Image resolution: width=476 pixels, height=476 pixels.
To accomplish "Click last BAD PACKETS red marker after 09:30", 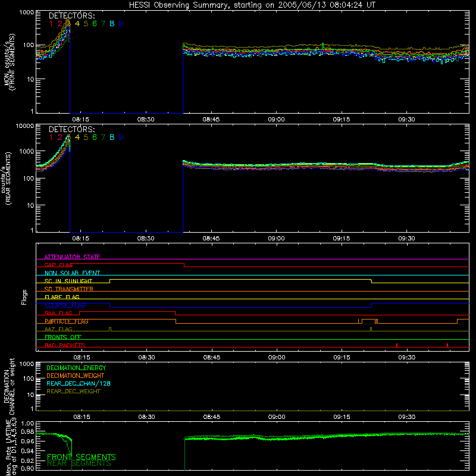I will click(x=447, y=345).
